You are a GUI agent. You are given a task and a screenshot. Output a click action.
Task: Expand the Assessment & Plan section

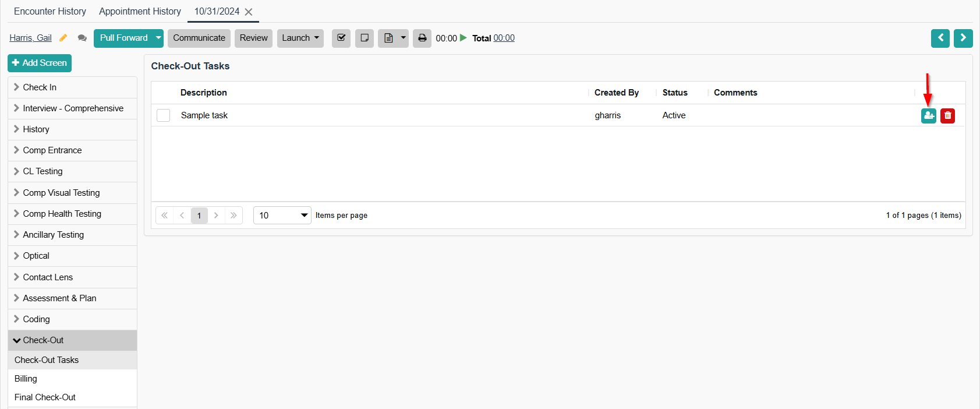[x=59, y=298]
